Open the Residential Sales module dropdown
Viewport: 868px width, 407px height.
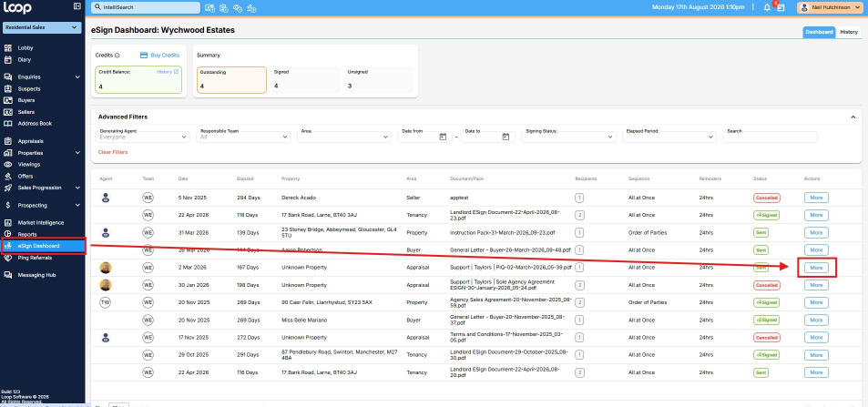(42, 27)
